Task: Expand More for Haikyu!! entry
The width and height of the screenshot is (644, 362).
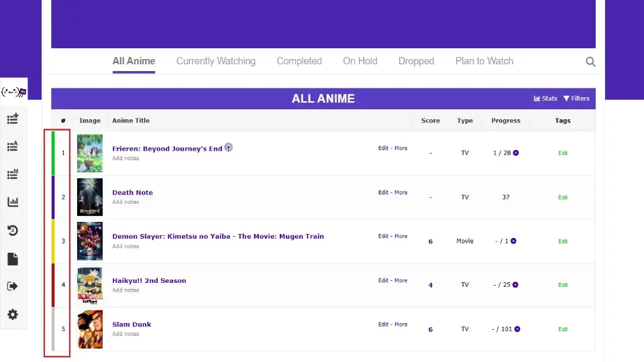Action: [401, 280]
